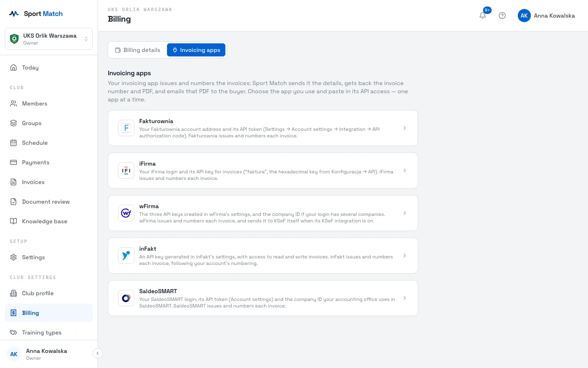Viewport: 588px width, 368px height.
Task: Click the iFirma logo icon
Action: pyautogui.click(x=126, y=171)
